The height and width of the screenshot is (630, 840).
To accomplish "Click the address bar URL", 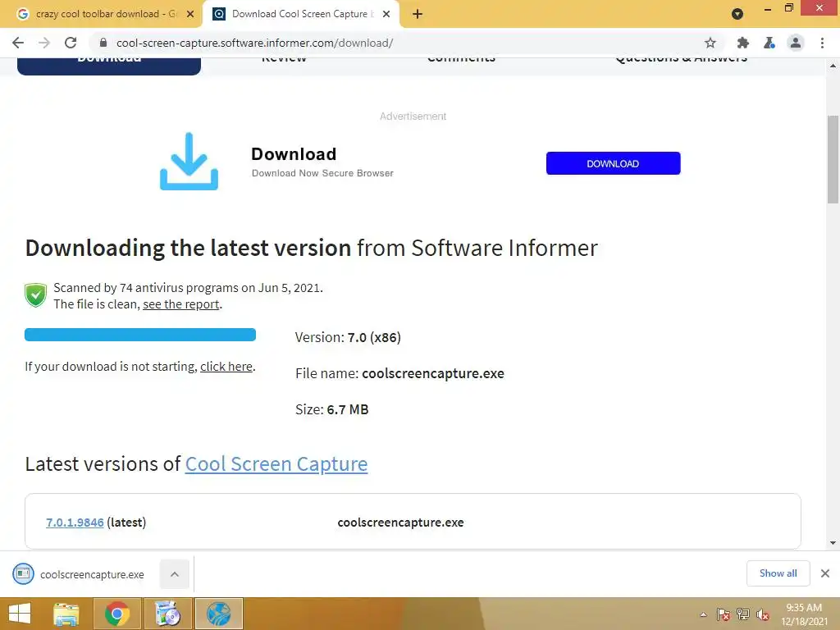I will (x=255, y=43).
